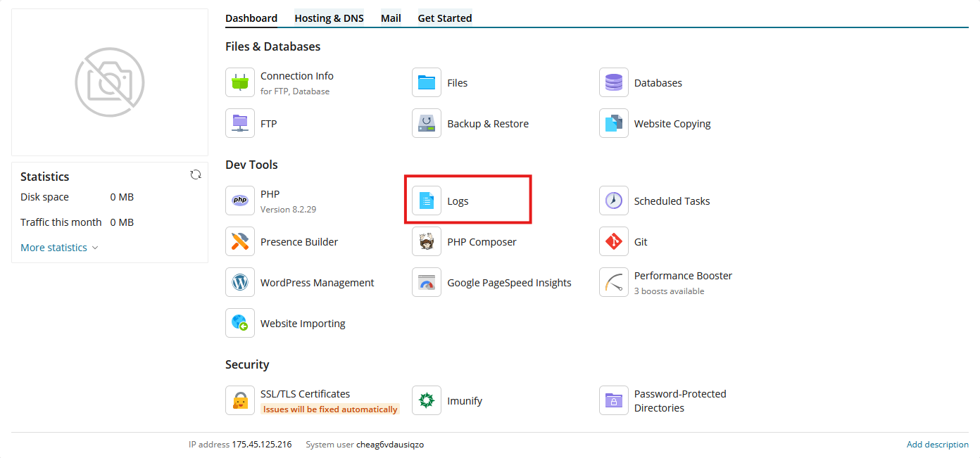Viewport: 980px width, 458px height.
Task: Switch to the Hosting & DNS tab
Action: pos(329,18)
